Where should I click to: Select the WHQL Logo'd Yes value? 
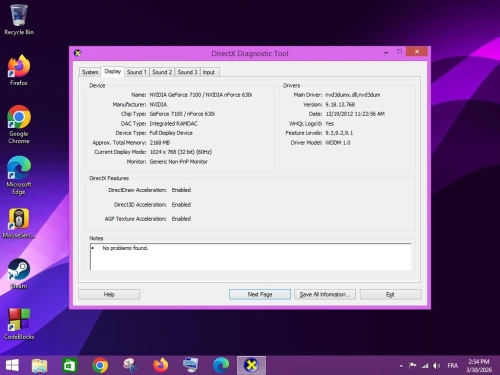pos(329,123)
